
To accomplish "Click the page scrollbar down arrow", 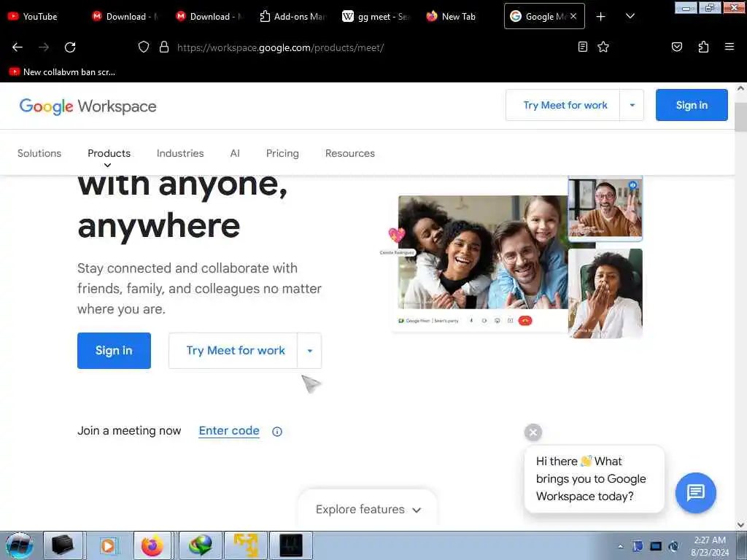I will (x=741, y=525).
